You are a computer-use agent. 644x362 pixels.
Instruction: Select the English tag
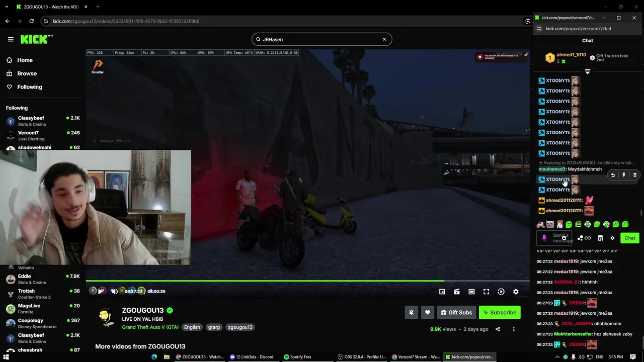pyautogui.click(x=192, y=327)
